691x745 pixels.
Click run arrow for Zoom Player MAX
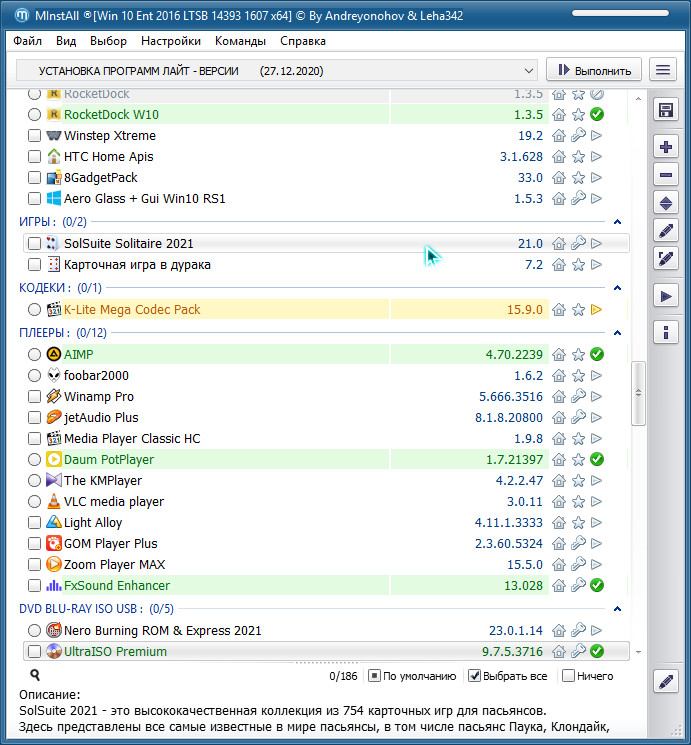point(596,564)
